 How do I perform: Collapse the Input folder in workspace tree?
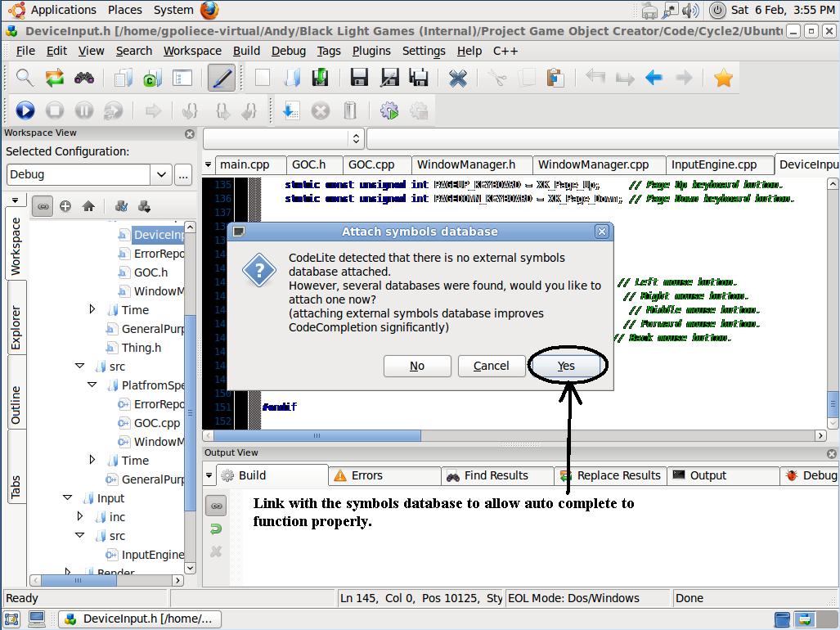tap(68, 497)
